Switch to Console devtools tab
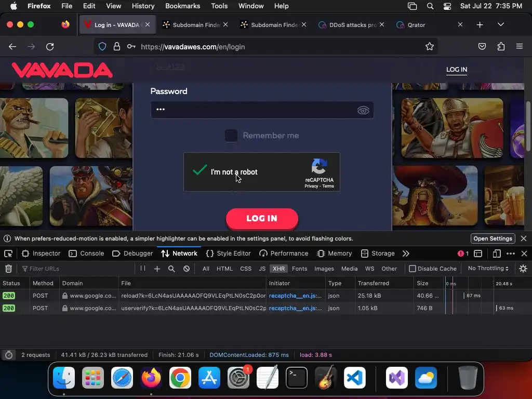The width and height of the screenshot is (532, 399). (87, 254)
